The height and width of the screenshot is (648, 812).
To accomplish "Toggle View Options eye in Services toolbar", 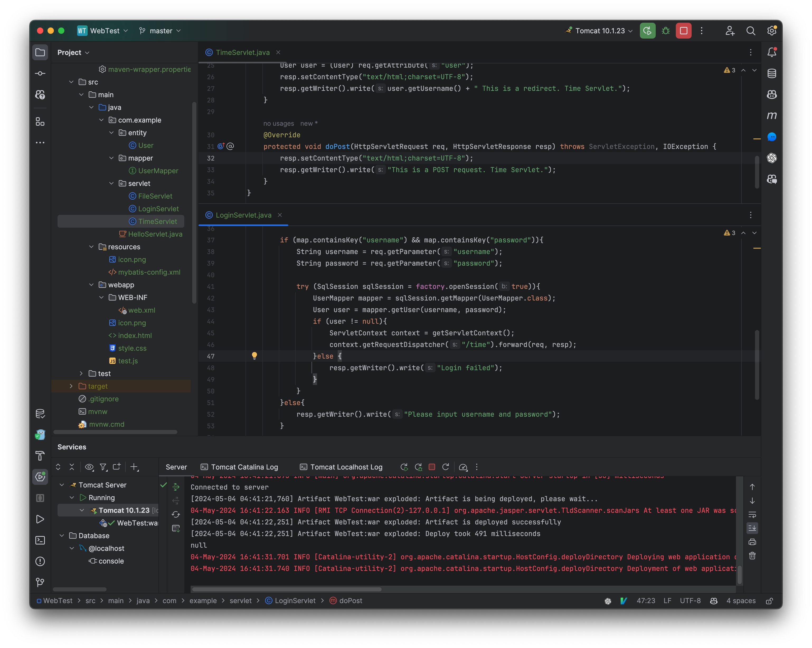I will pyautogui.click(x=89, y=467).
